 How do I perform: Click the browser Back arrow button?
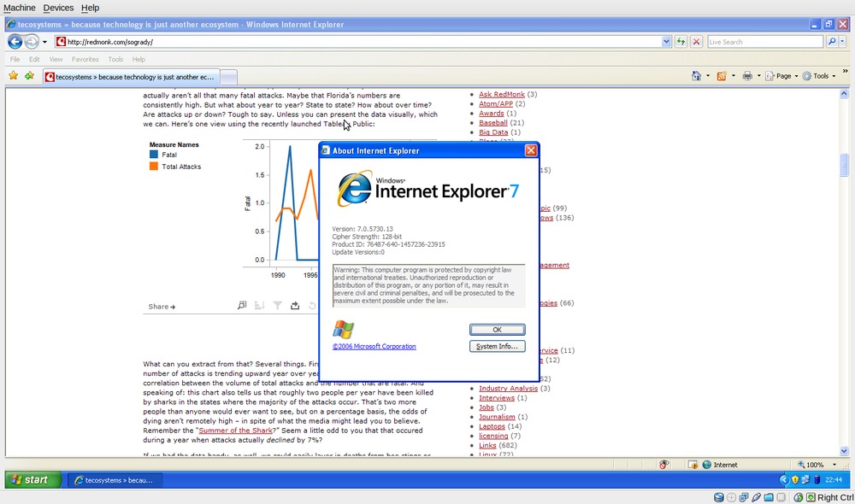point(15,42)
